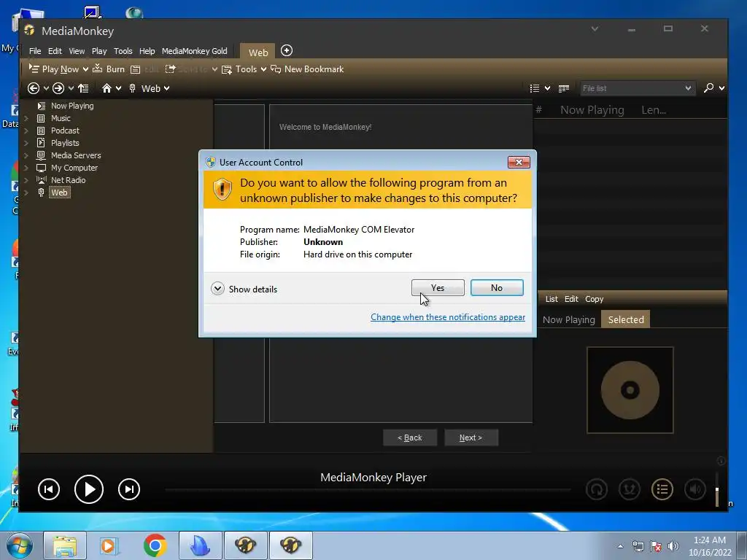Toggle Now Playing list button in player
Viewport: 747px width, 560px height.
[662, 489]
